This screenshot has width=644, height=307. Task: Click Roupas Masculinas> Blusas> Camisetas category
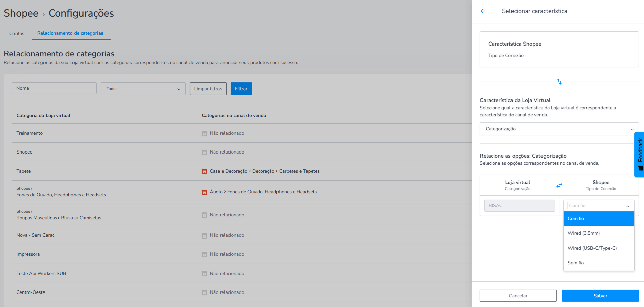[59, 218]
